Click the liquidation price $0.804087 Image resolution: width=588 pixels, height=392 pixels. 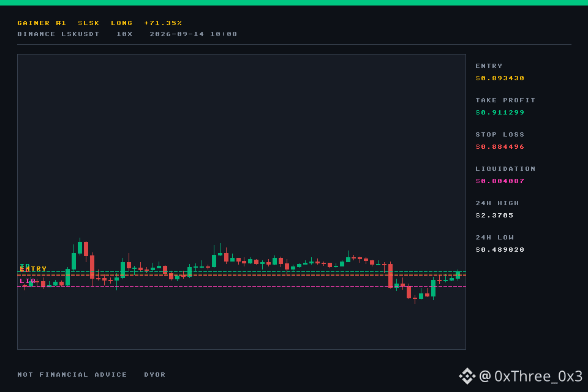pyautogui.click(x=500, y=181)
